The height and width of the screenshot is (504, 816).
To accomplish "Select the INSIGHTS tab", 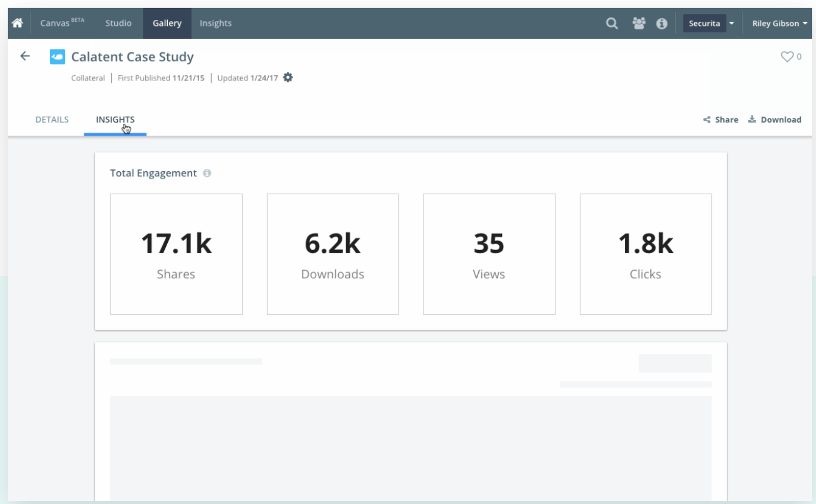I will coord(115,120).
